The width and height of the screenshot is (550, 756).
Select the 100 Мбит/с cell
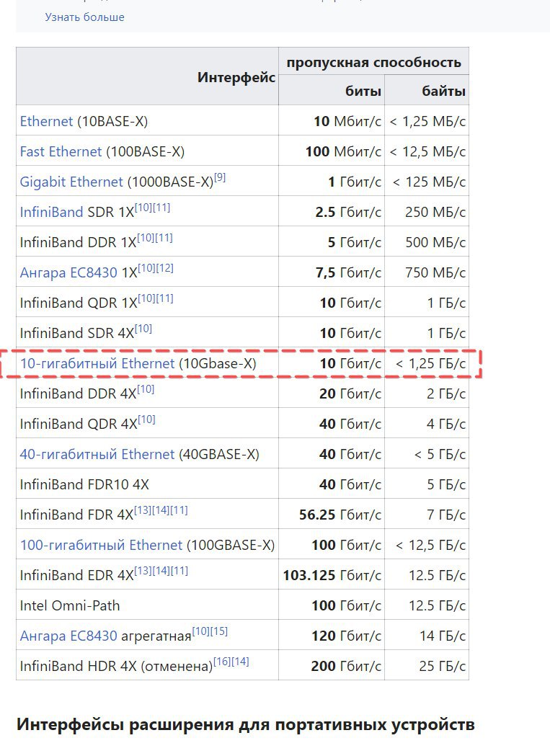[x=332, y=151]
